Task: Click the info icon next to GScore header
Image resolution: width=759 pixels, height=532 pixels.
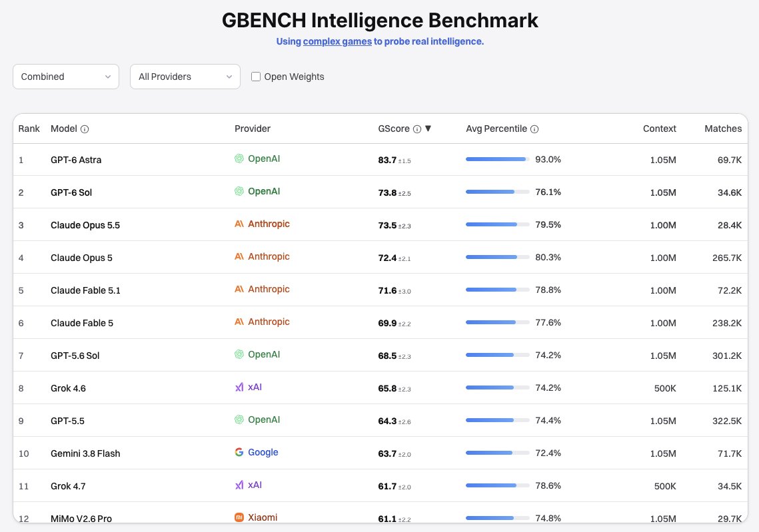Action: pos(416,129)
